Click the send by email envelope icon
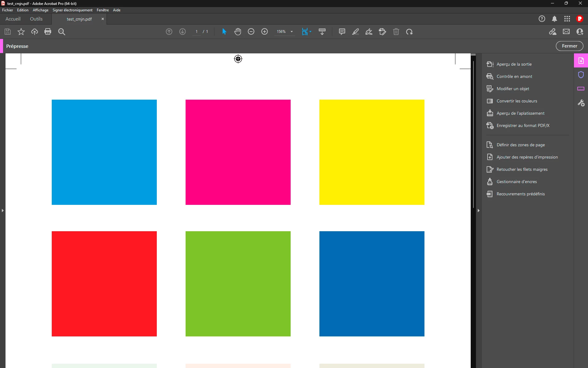This screenshot has width=588, height=368. click(566, 32)
